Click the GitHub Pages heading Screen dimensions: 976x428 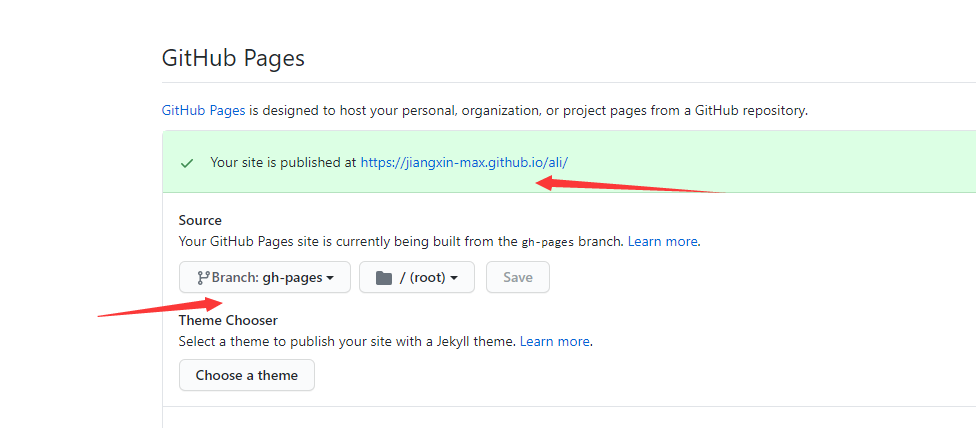[x=233, y=58]
